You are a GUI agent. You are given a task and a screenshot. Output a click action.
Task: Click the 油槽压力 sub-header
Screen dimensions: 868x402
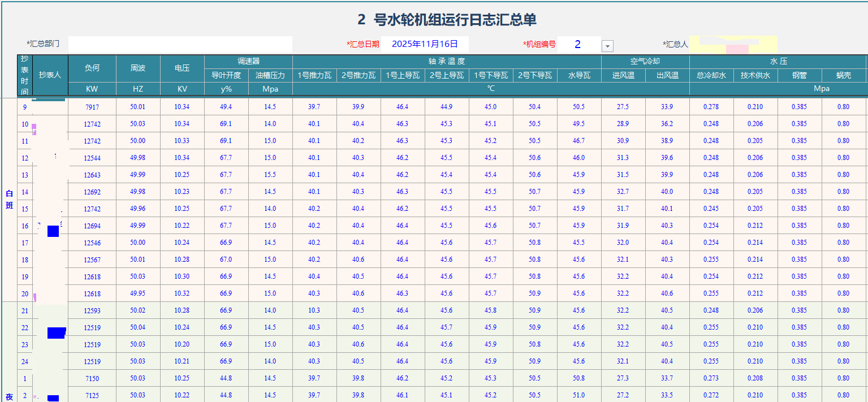pyautogui.click(x=270, y=75)
